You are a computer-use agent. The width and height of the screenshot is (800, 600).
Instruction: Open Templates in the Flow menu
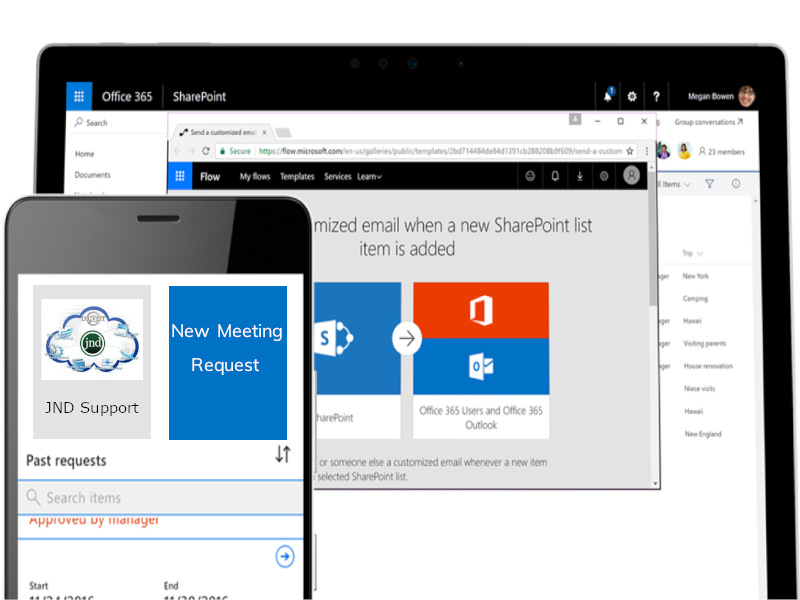297,177
